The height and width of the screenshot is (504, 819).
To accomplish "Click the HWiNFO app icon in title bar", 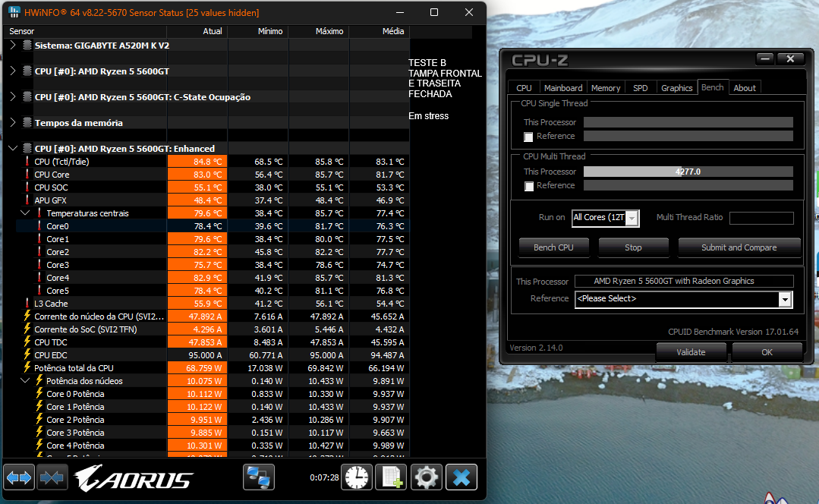I will tap(14, 12).
